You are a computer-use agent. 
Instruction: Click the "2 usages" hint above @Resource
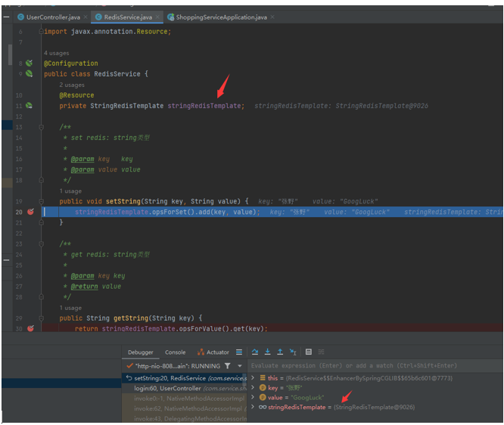(x=72, y=85)
